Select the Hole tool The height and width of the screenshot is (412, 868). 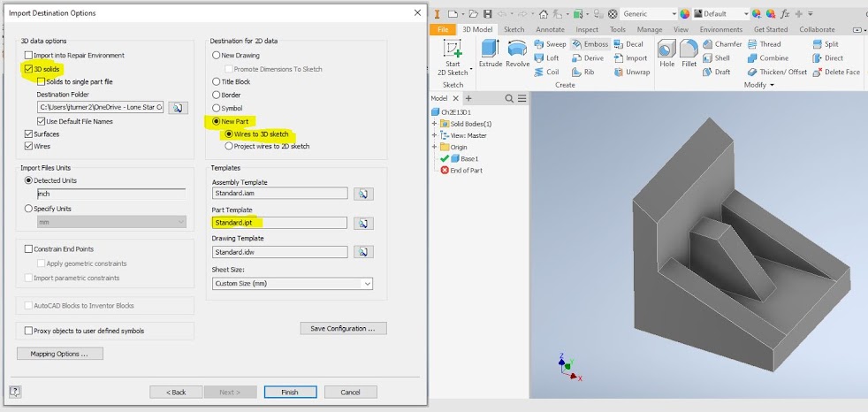coord(667,54)
